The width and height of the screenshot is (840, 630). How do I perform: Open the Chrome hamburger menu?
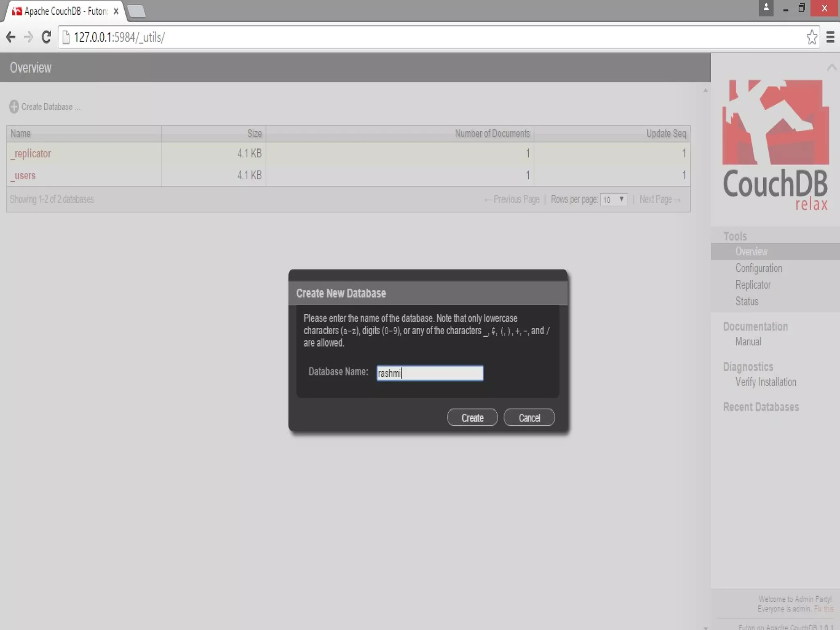pos(830,37)
